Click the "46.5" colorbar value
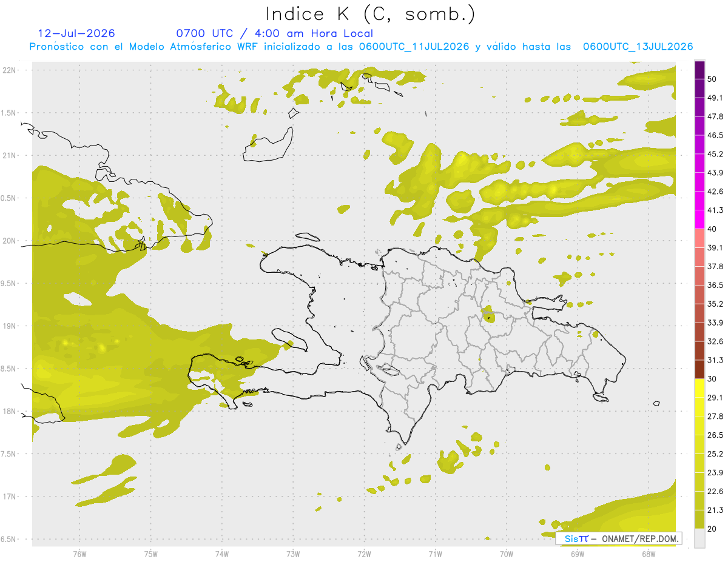Screen dimensions: 728x562 pos(715,135)
